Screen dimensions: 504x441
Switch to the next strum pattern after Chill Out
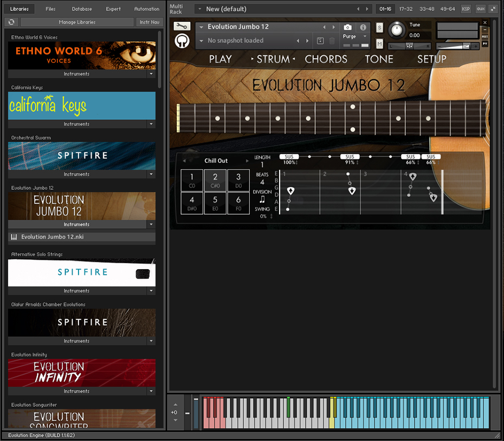click(247, 161)
